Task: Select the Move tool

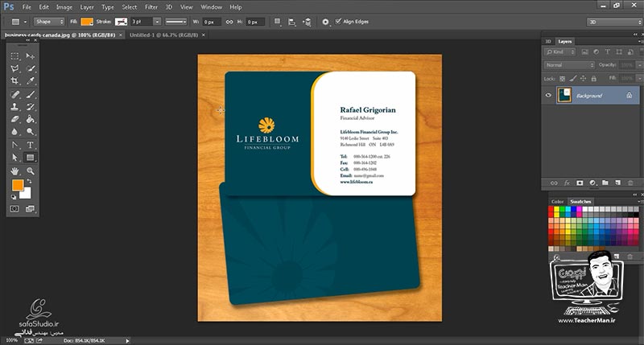Action: pyautogui.click(x=31, y=56)
